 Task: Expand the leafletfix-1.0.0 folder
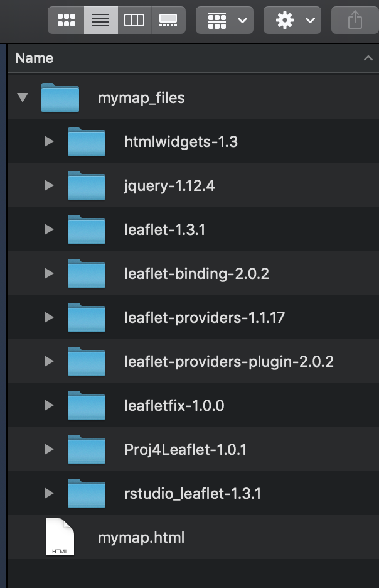(x=49, y=405)
